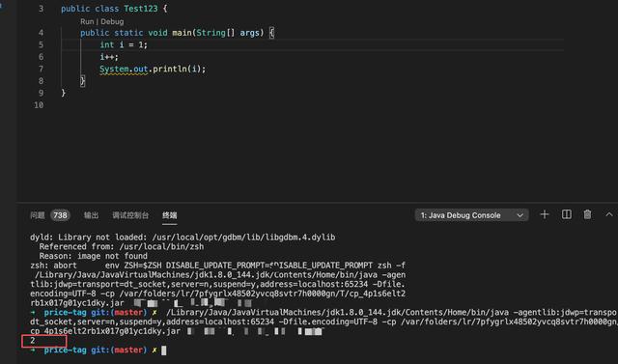Click the class name Test123

tap(141, 9)
